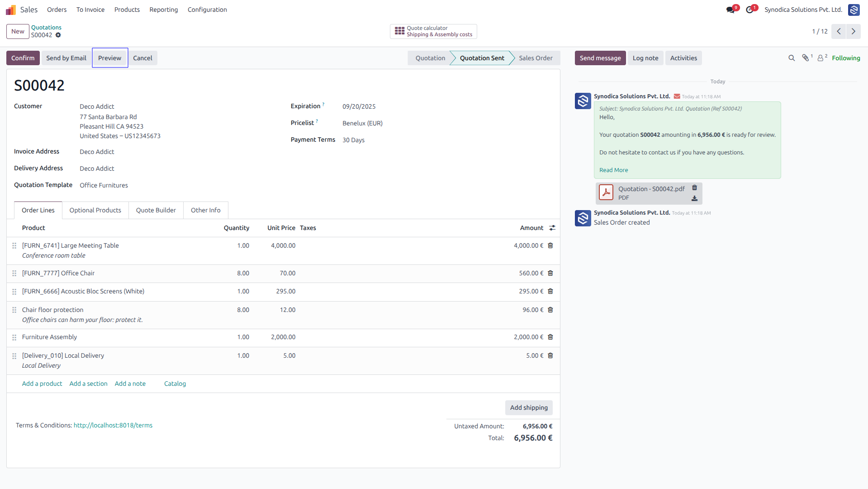868x489 pixels.
Task: Delete the Chair floor protection line
Action: pyautogui.click(x=550, y=310)
